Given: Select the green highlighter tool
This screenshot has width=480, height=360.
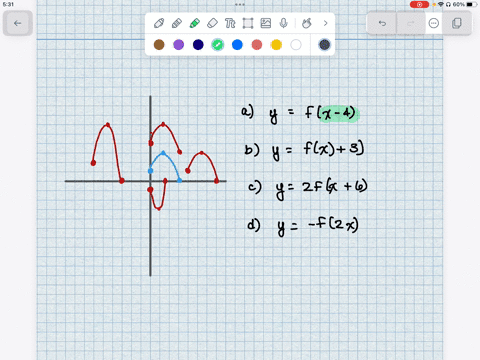Looking at the screenshot, I should pos(195,23).
